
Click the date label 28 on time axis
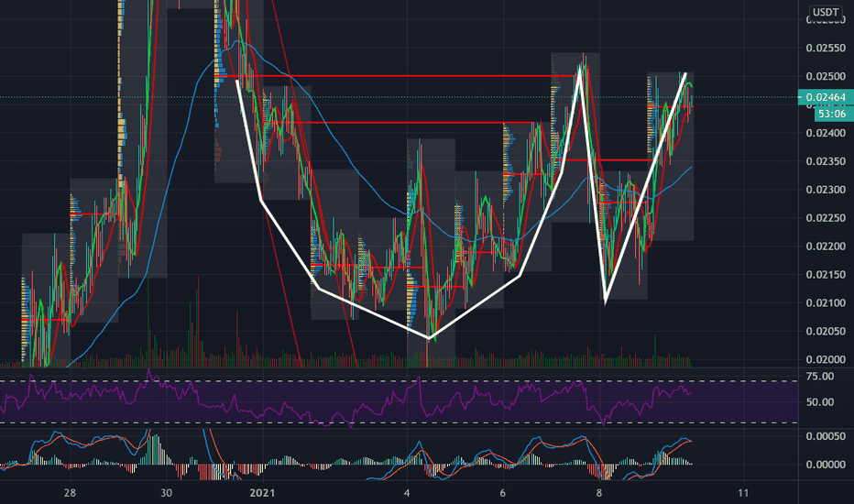pyautogui.click(x=70, y=493)
